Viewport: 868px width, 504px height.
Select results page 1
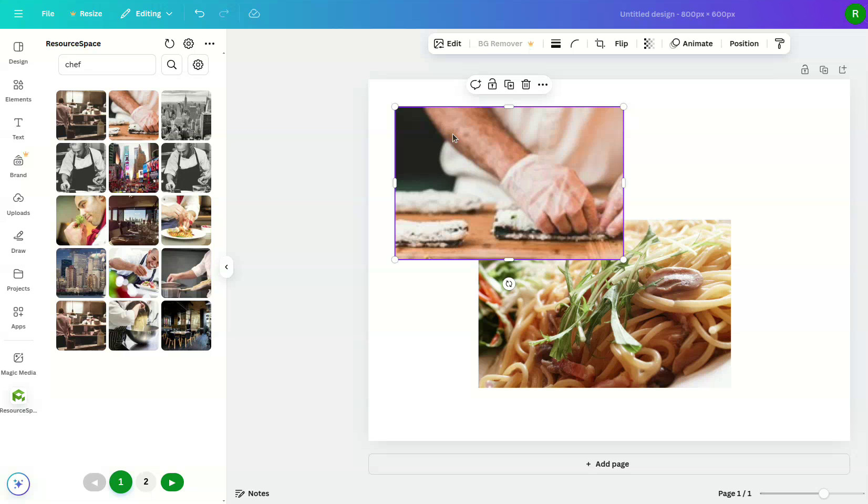pyautogui.click(x=121, y=482)
